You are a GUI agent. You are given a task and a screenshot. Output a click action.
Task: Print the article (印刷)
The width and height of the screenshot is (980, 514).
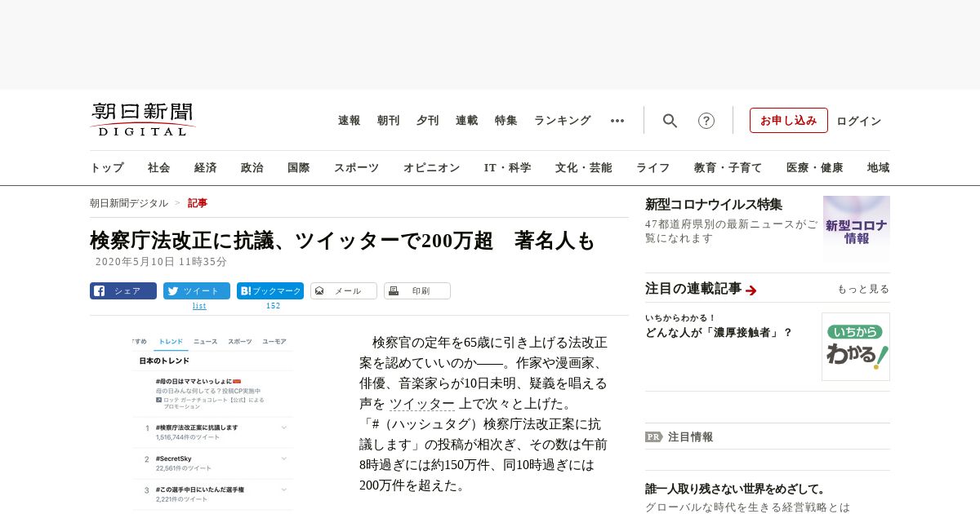tap(417, 290)
